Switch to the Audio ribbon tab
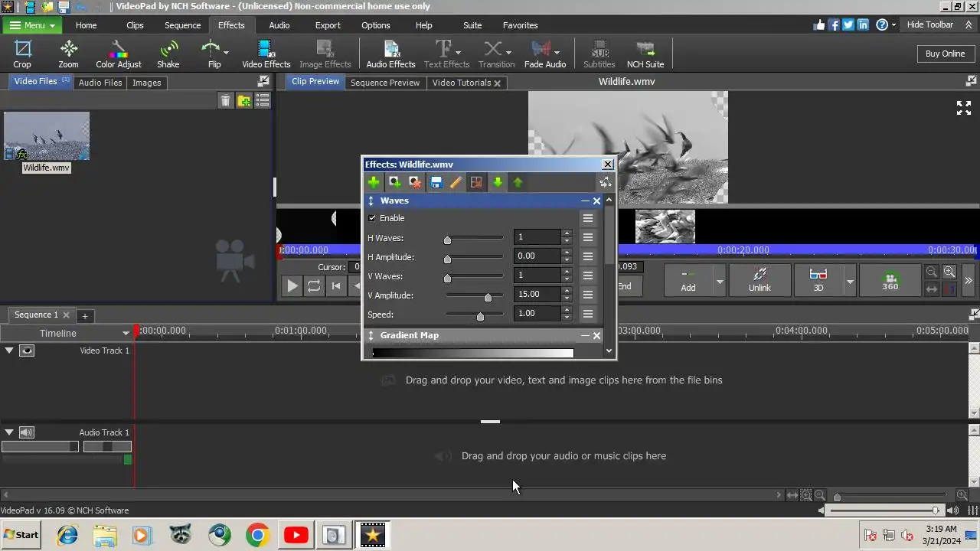Image resolution: width=980 pixels, height=551 pixels. 279,25
